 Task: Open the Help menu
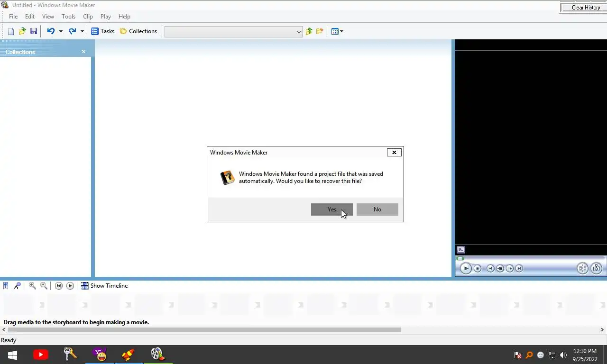[124, 17]
